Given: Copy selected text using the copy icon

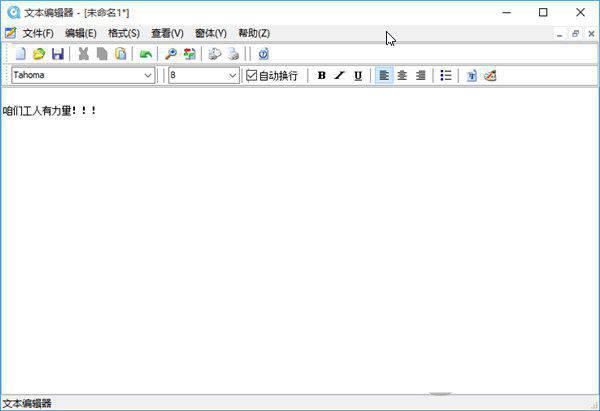Looking at the screenshot, I should pos(102,54).
